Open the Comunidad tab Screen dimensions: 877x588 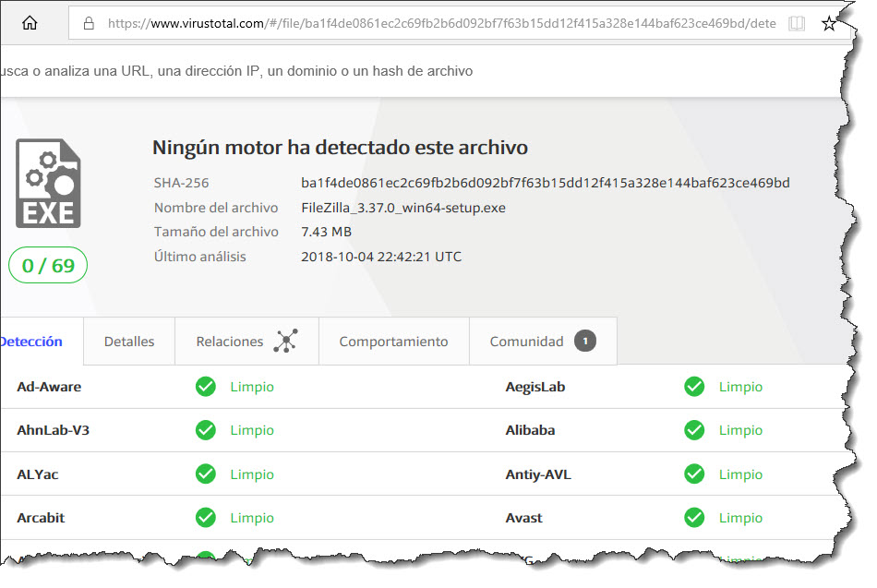(x=543, y=342)
